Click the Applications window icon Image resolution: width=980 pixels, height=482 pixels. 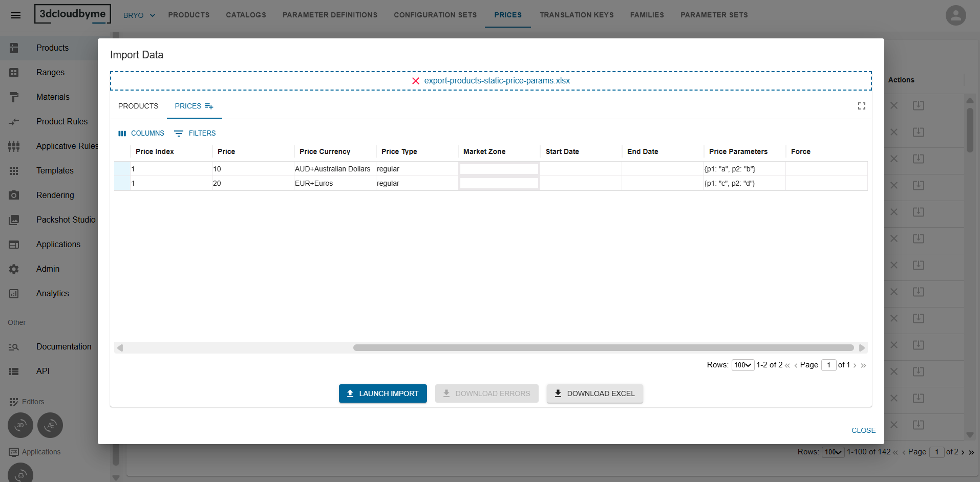14,245
